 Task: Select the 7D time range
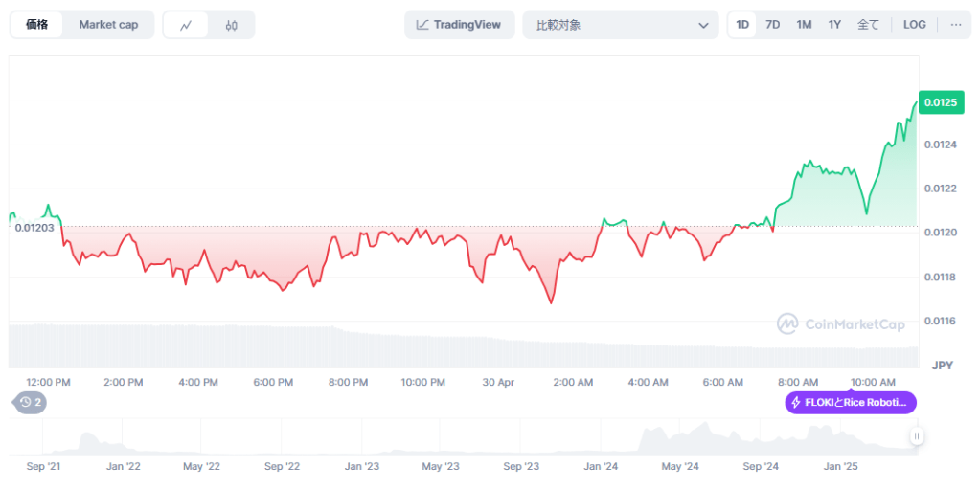(x=772, y=25)
